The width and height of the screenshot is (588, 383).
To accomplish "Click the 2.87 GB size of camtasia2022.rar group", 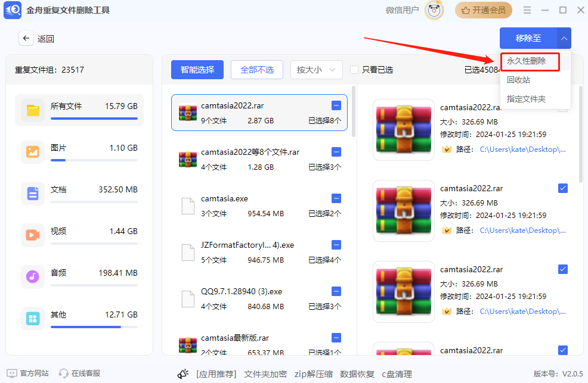I will (x=261, y=120).
